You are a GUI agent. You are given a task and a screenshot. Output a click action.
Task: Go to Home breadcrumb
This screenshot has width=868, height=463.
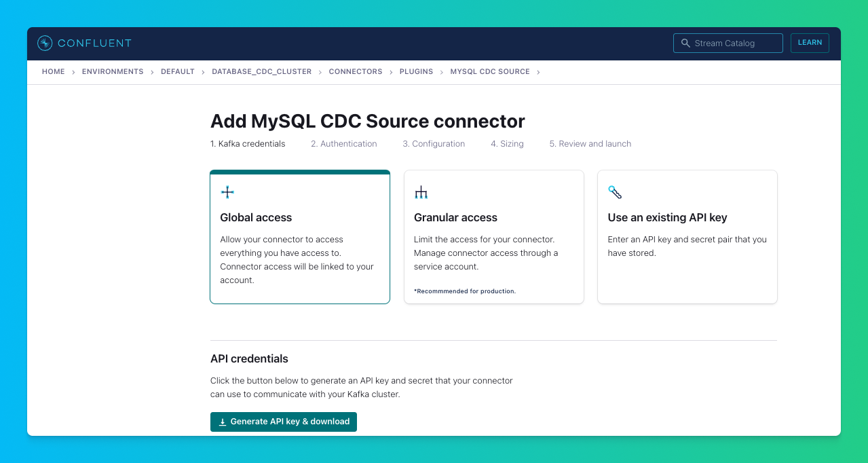[x=53, y=72]
